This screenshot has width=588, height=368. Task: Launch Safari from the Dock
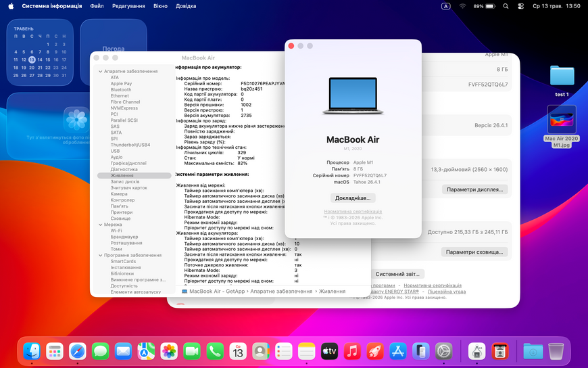(78, 352)
